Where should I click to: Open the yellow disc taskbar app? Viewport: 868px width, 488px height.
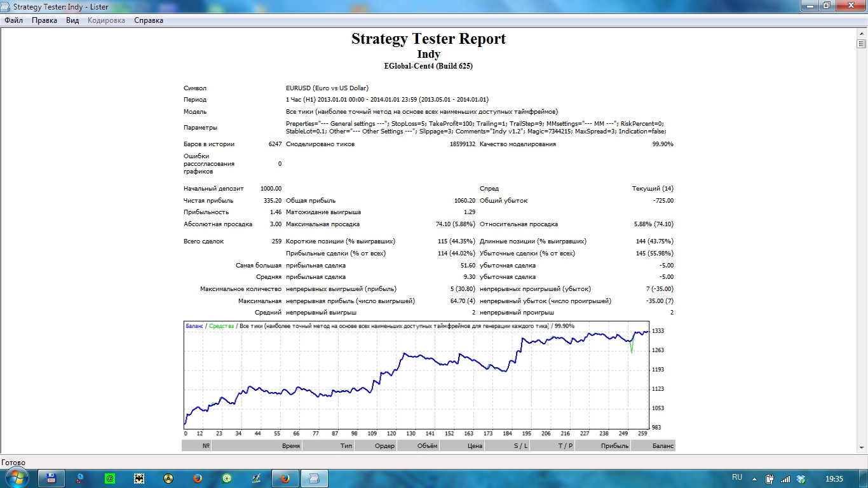168,478
